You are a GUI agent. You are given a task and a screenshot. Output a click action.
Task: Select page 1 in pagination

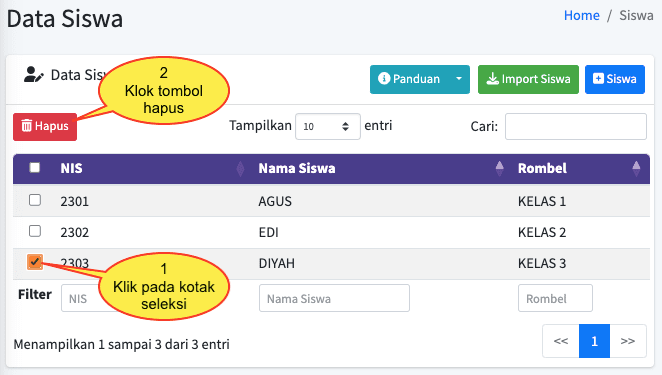[594, 341]
